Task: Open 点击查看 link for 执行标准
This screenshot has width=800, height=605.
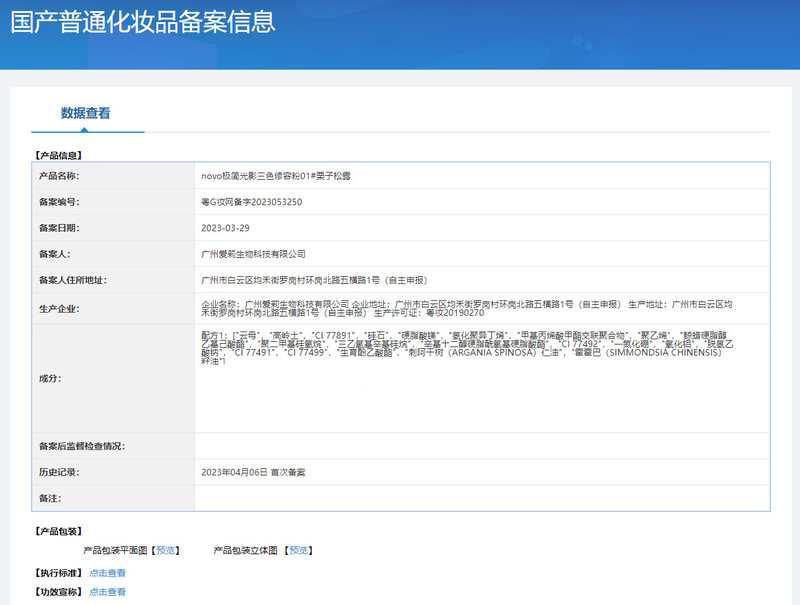Action: point(108,573)
